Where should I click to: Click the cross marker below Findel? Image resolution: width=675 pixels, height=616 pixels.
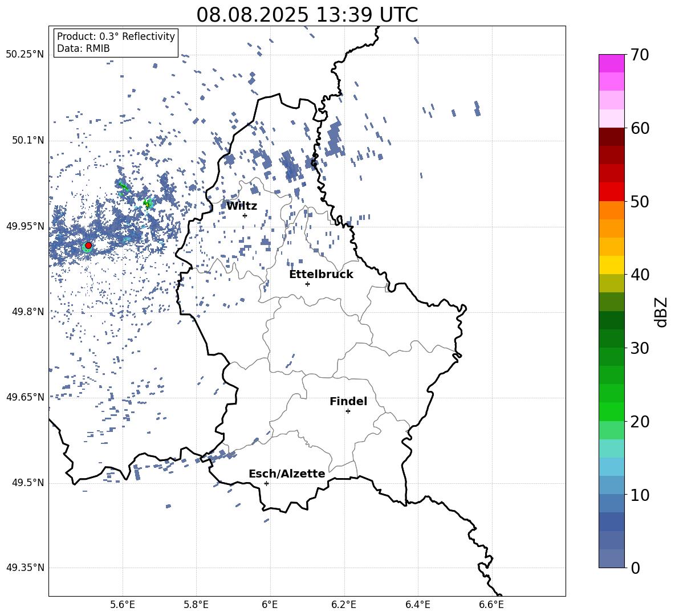point(348,411)
